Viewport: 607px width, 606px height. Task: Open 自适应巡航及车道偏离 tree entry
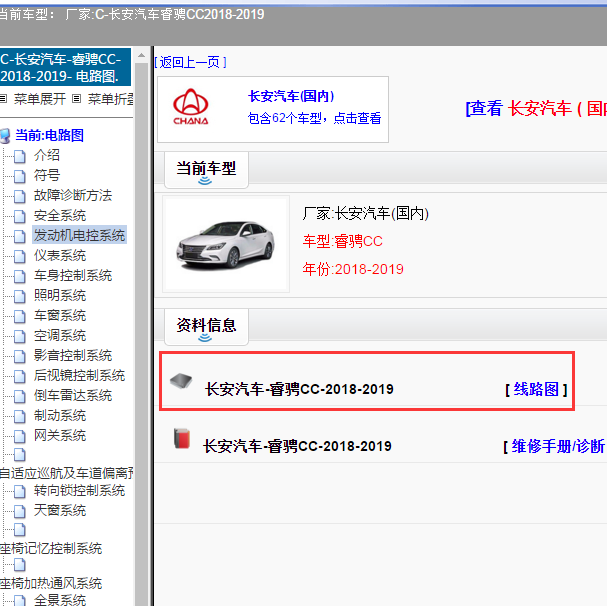point(67,473)
